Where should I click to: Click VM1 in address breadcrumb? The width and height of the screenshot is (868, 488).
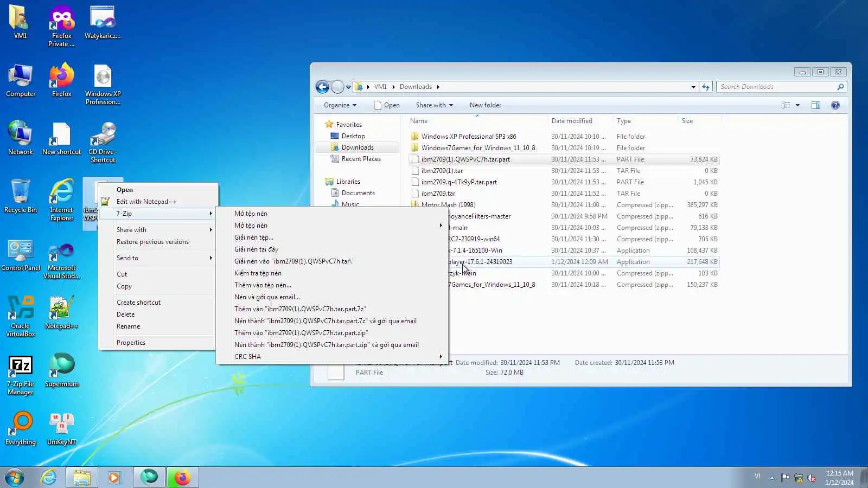point(380,87)
